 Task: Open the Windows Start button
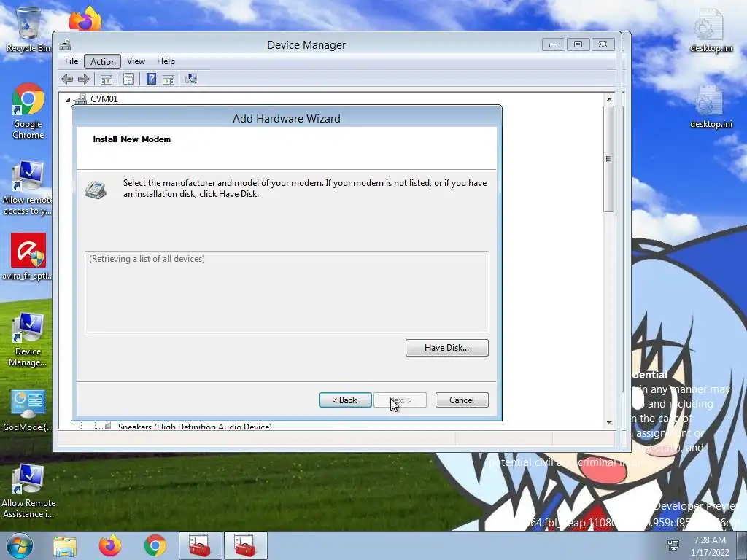coord(19,545)
